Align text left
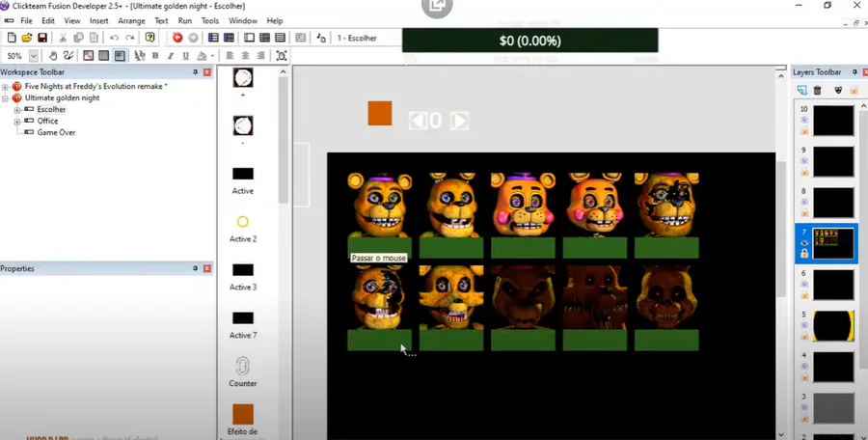The image size is (868, 440). click(230, 55)
